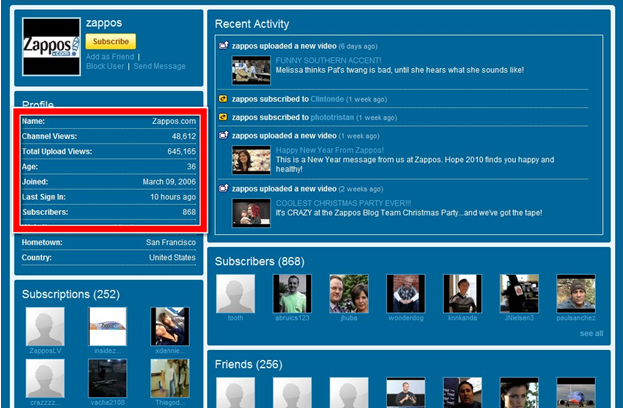Click the Happy New Year From Zappos! thumbnail

click(x=251, y=160)
